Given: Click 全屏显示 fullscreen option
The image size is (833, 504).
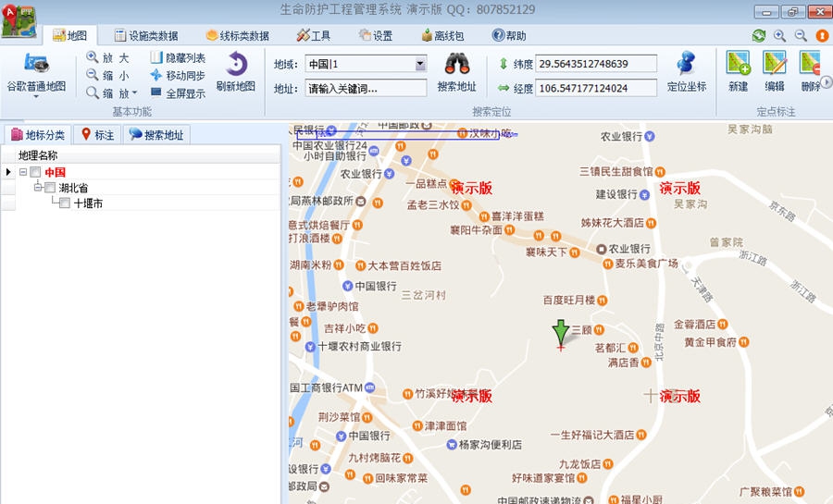Looking at the screenshot, I should [178, 92].
